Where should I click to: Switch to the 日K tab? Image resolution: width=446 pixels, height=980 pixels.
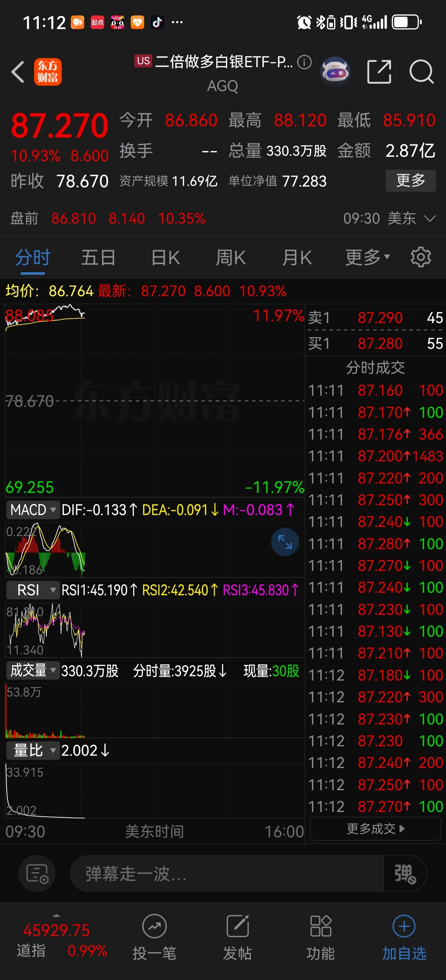pos(166,258)
